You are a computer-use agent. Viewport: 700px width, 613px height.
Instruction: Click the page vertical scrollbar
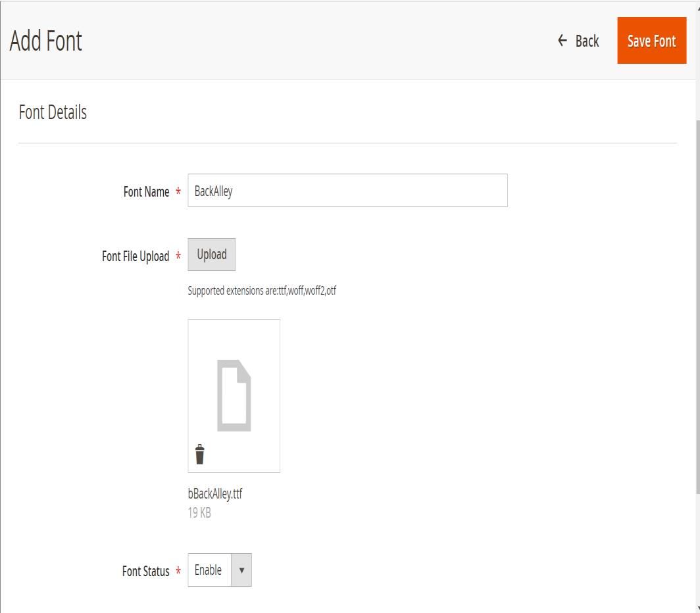[697, 306]
